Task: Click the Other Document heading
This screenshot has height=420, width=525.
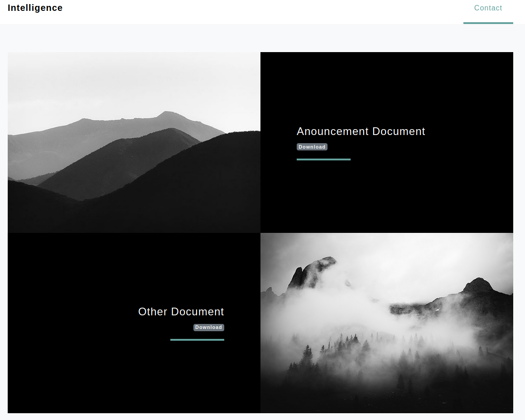Action: click(181, 311)
